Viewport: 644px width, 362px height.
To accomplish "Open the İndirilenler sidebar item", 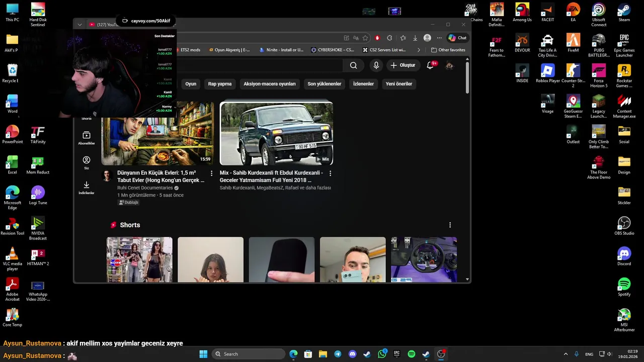I will pos(87,188).
